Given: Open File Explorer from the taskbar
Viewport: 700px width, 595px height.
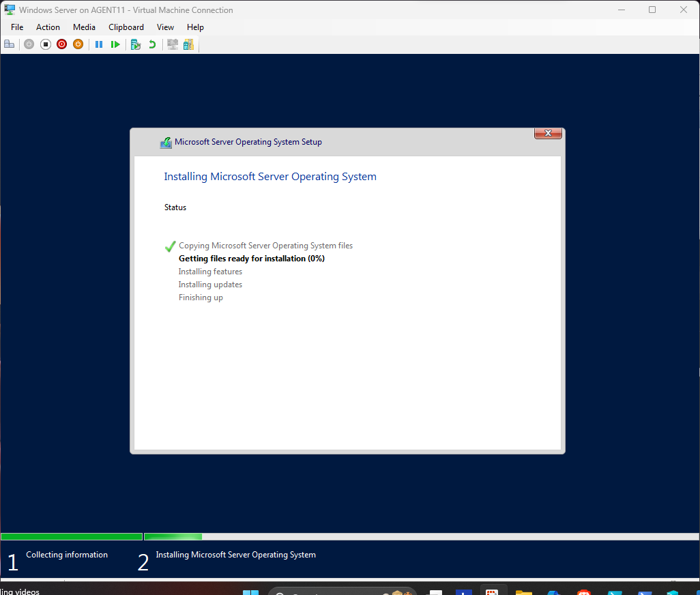Looking at the screenshot, I should point(523,592).
